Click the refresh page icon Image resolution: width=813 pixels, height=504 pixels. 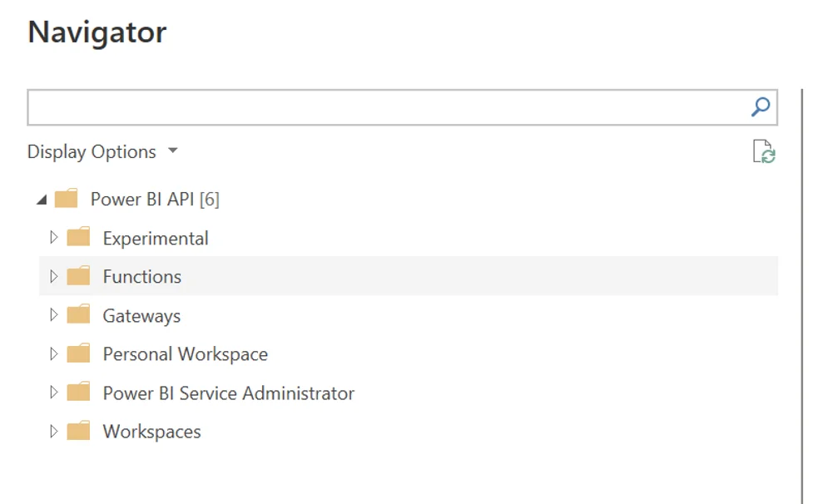click(x=763, y=152)
